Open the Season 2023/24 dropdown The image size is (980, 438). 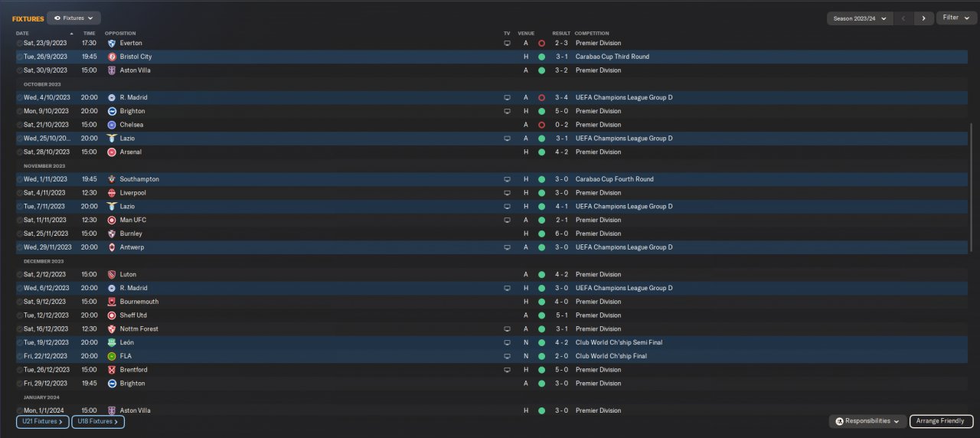click(x=861, y=18)
